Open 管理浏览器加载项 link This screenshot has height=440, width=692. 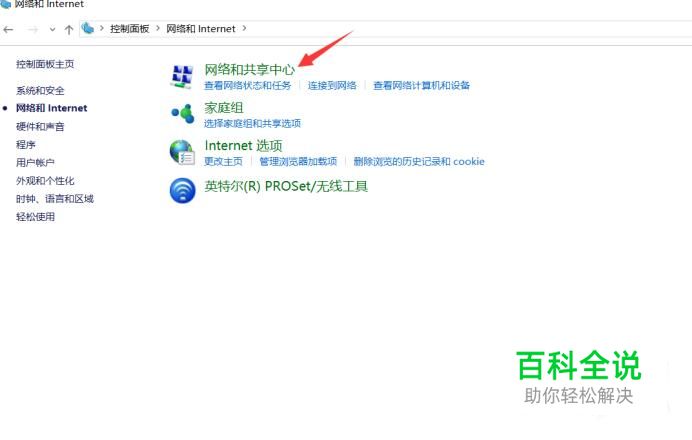pos(298,162)
